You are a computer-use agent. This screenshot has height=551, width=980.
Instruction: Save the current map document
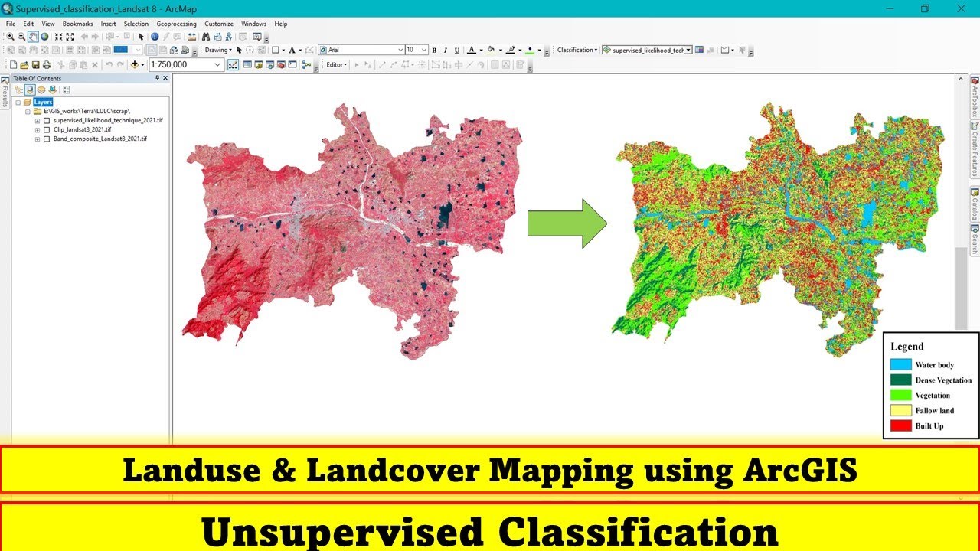click(x=35, y=65)
